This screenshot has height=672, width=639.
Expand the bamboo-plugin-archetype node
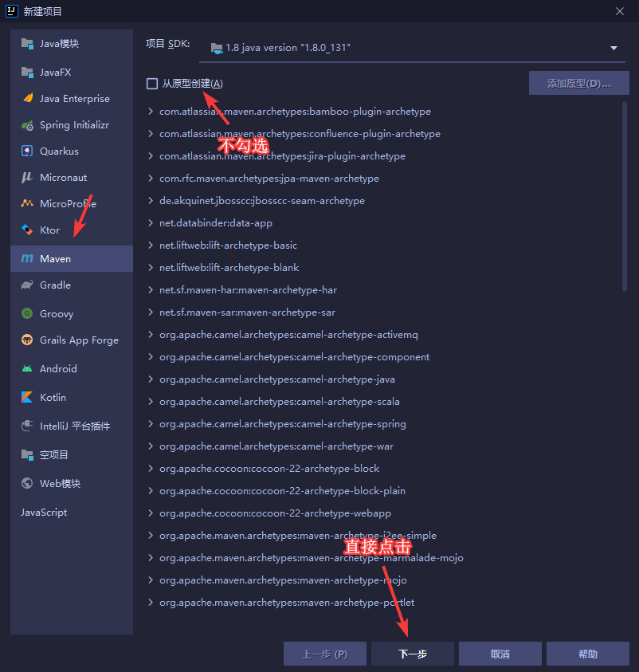pos(151,112)
